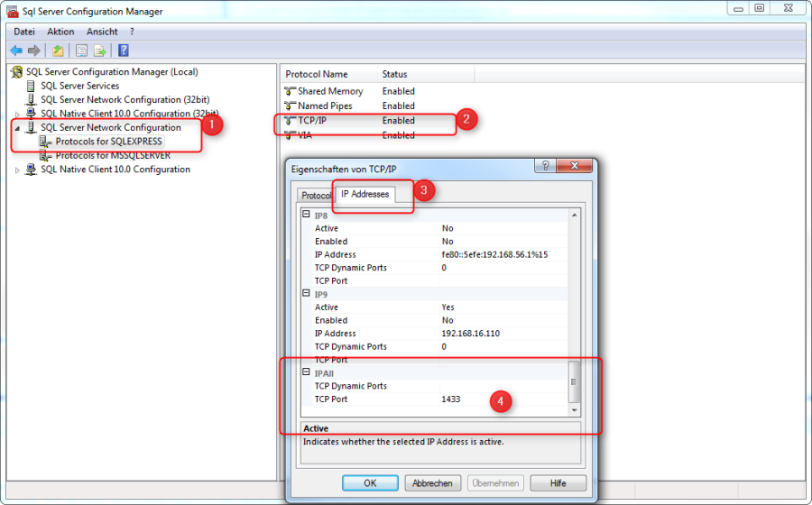This screenshot has height=505, width=812.
Task: Collapse the SQL Server Network Configuration node
Action: click(x=17, y=128)
